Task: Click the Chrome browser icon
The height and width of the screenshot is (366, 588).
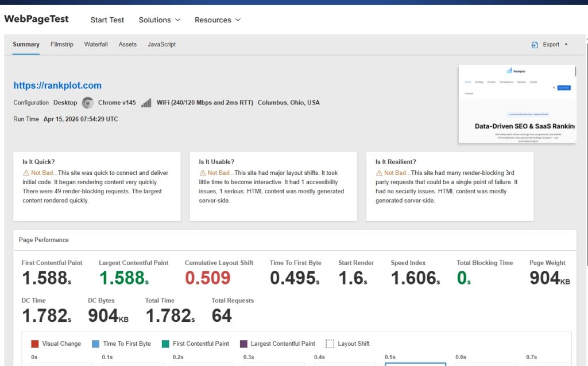Action: 87,103
